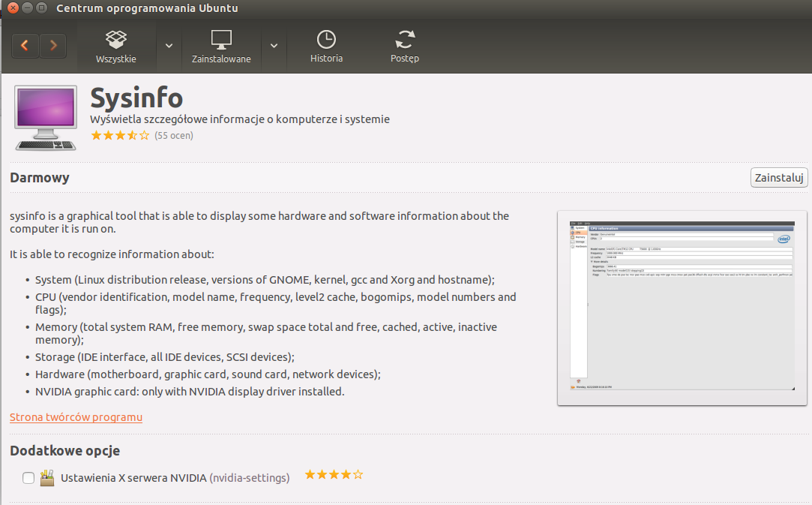This screenshot has height=505, width=812.
Task: Click the nvidia-settings star rating
Action: coord(334,474)
